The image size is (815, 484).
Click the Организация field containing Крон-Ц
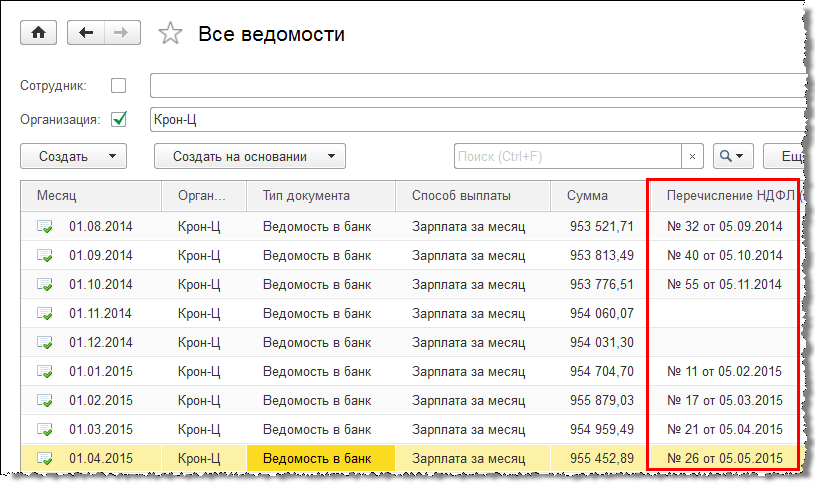(475, 120)
